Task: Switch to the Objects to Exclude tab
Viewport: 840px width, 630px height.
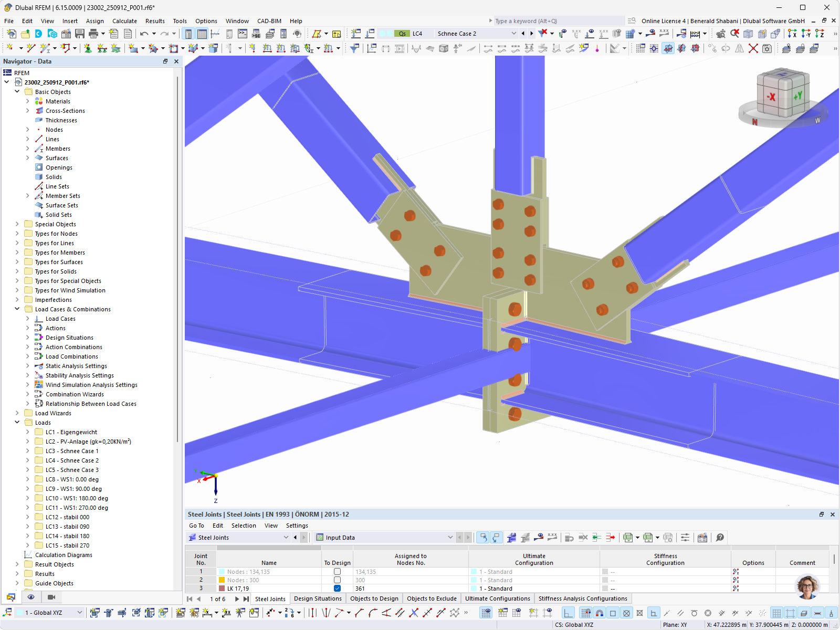Action: point(432,598)
